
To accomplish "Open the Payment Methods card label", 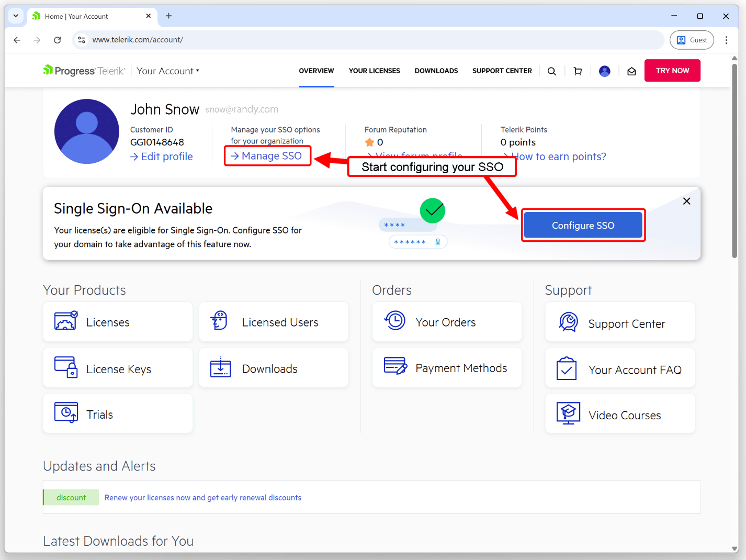I will tap(461, 368).
